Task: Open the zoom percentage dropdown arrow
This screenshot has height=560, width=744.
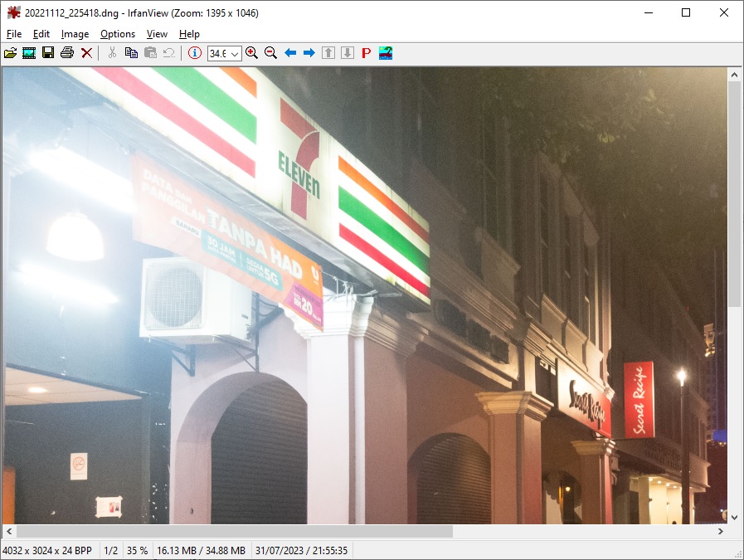Action: tap(235, 54)
